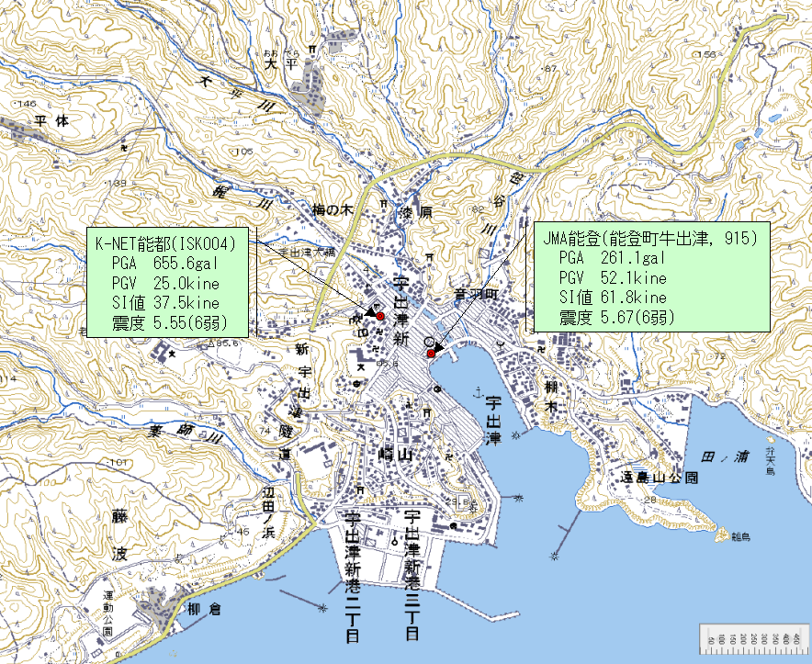
Task: Select the blue pond in the northeast hills
Action: point(774,118)
